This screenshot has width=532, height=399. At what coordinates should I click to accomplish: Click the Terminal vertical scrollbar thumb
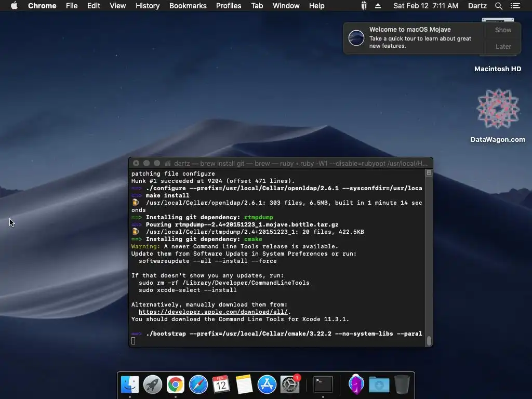[429, 341]
